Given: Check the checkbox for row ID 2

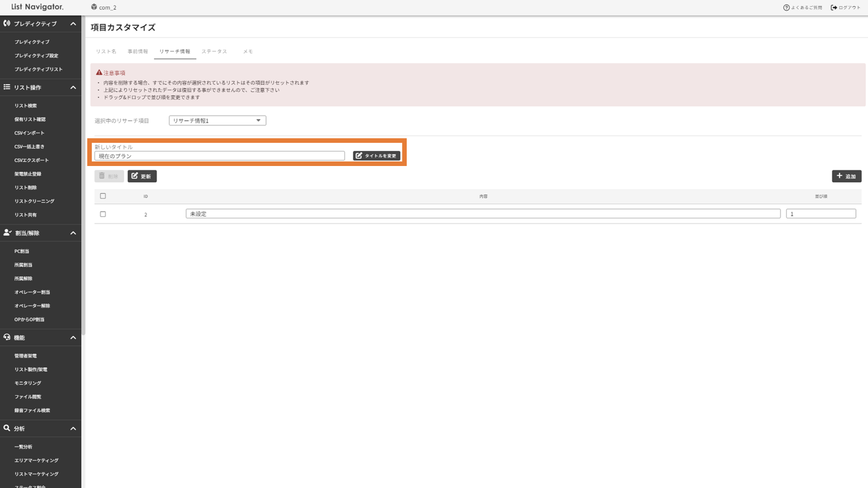Looking at the screenshot, I should tap(103, 214).
